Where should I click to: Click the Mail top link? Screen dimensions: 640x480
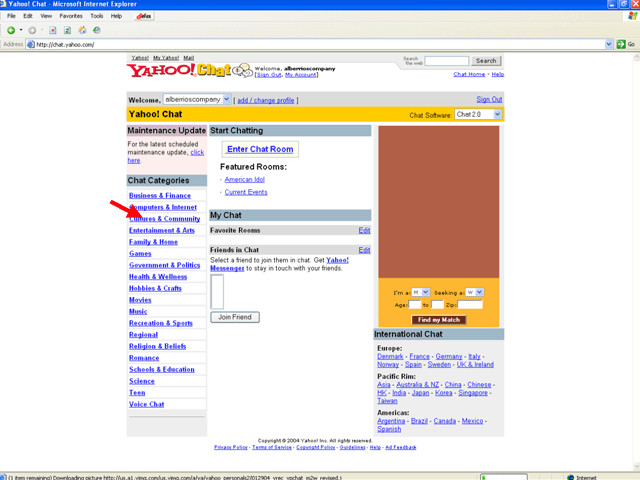189,58
